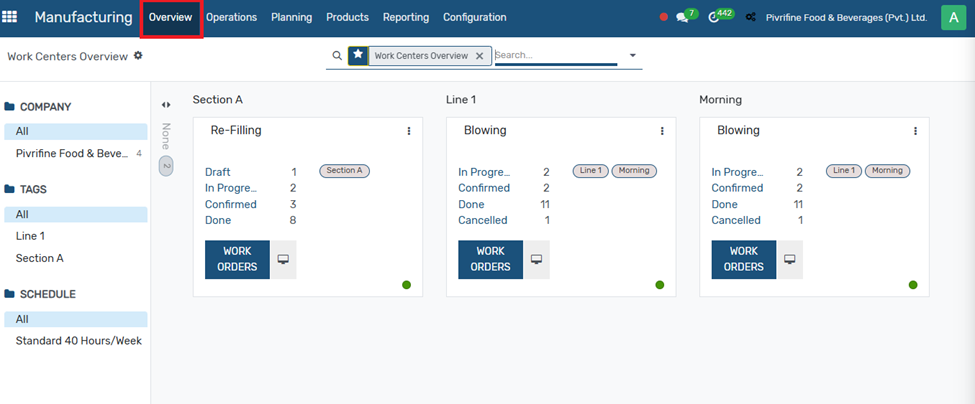The image size is (975, 404).
Task: Open the company switcher Pivrifine Food & Beverages
Action: pos(846,18)
